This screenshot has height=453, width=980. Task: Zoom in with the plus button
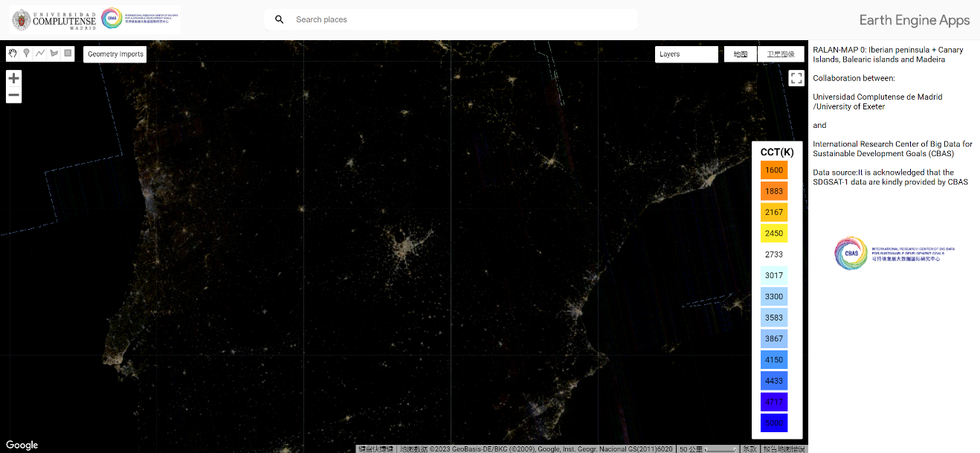pyautogui.click(x=13, y=78)
